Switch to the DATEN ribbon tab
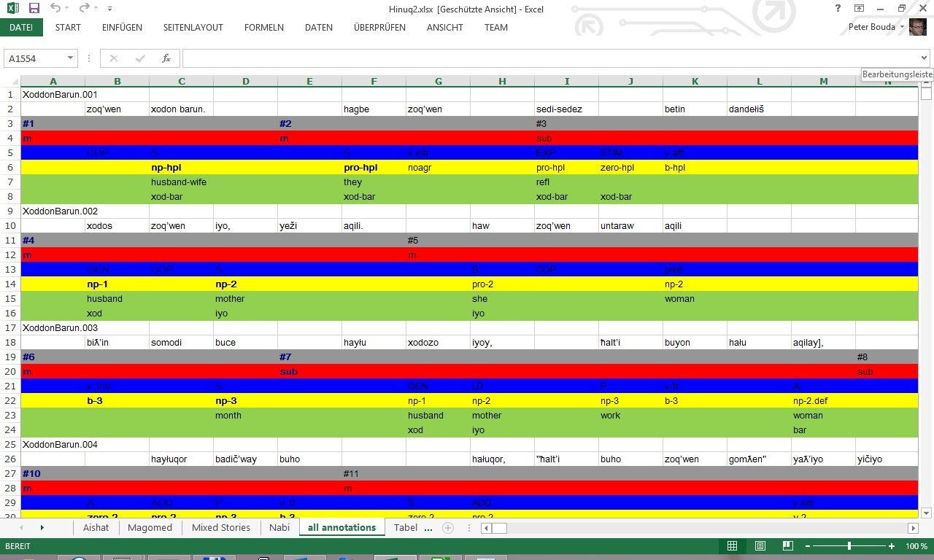The width and height of the screenshot is (934, 560). coord(319,28)
